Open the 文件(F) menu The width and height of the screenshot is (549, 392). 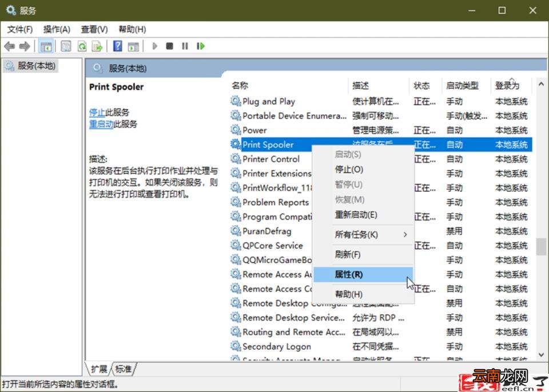coord(20,29)
